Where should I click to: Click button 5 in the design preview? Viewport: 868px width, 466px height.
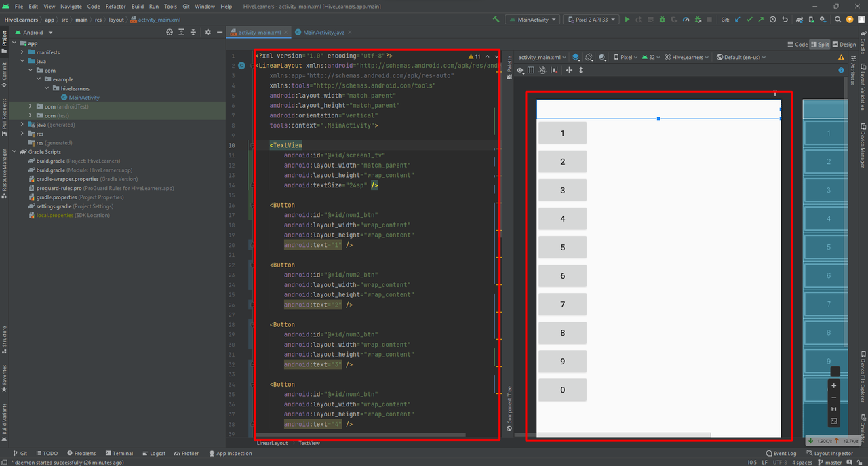point(562,248)
